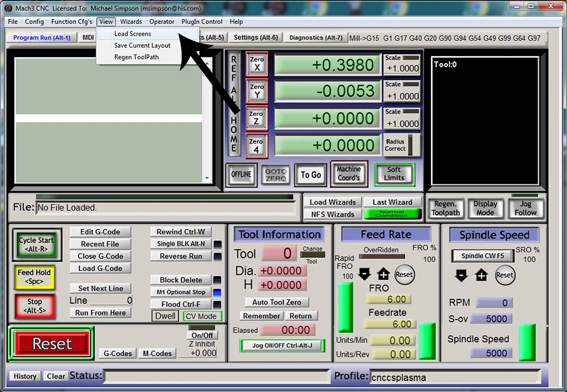Toggle Block Delete
567x392 pixels.
(181, 280)
